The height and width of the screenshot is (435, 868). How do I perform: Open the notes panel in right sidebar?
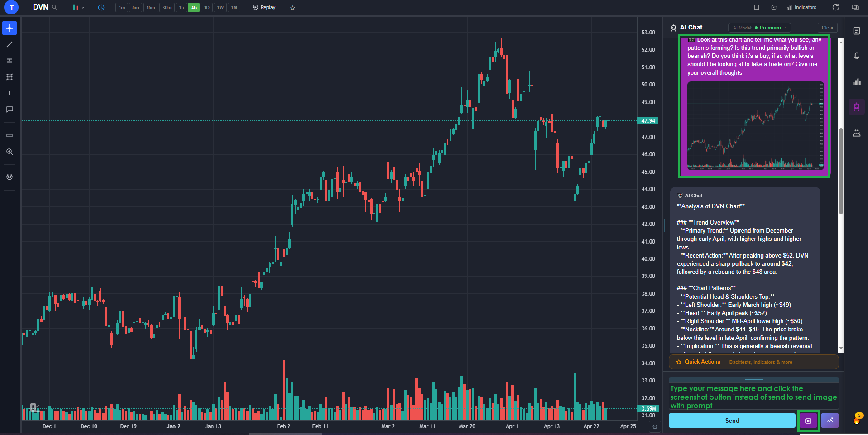coord(857,31)
